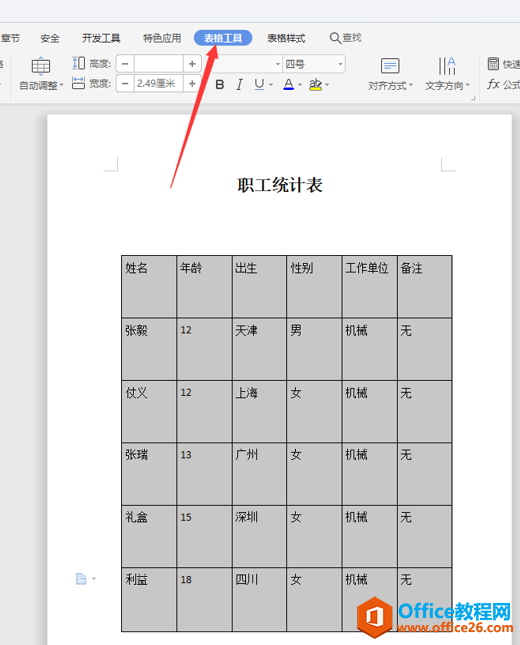Click the 对齐方式 alignment icon
Viewport: 520px width, 645px height.
tap(390, 66)
